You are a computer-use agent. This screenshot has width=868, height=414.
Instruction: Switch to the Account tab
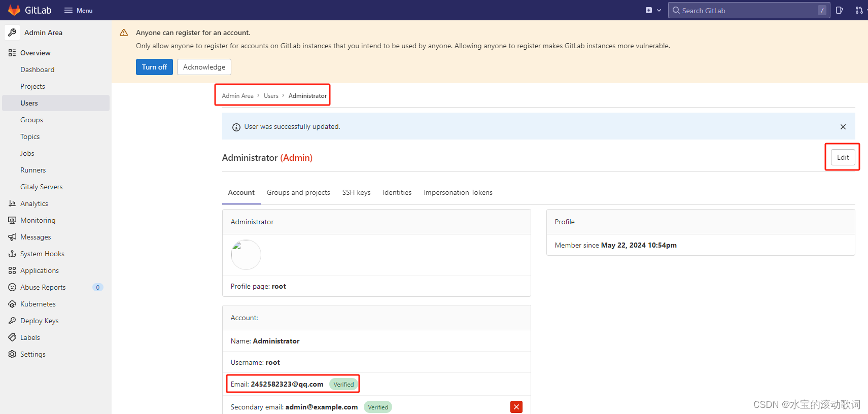(241, 193)
